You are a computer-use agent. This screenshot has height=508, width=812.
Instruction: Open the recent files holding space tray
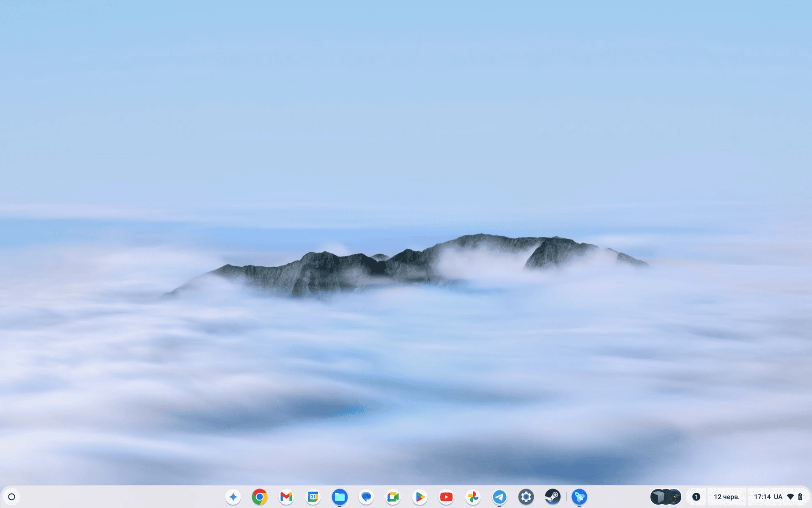point(666,497)
